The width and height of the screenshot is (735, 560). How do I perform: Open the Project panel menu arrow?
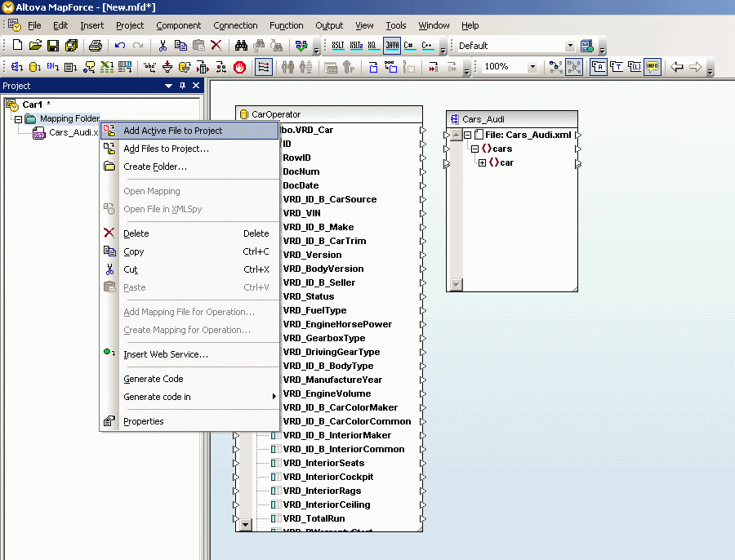point(169,86)
